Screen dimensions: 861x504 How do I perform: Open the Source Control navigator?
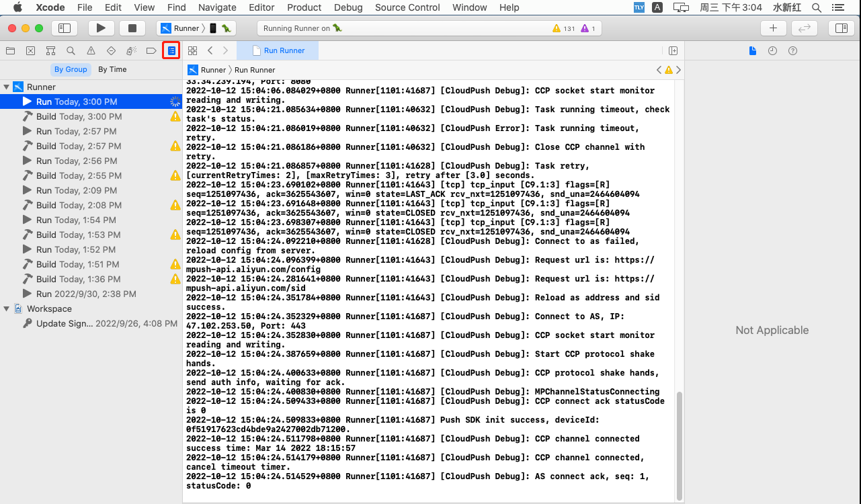[x=30, y=50]
